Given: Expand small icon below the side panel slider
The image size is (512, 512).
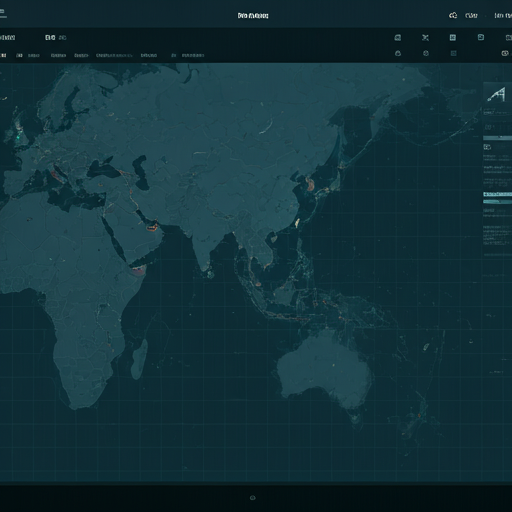Looking at the screenshot, I should [487, 147].
